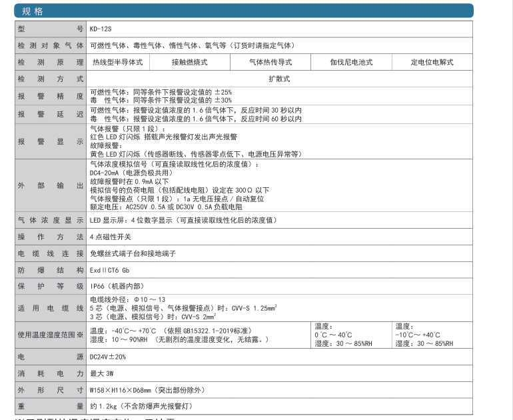Select the 额定电压 AC250V 0.5A line

tap(166, 207)
